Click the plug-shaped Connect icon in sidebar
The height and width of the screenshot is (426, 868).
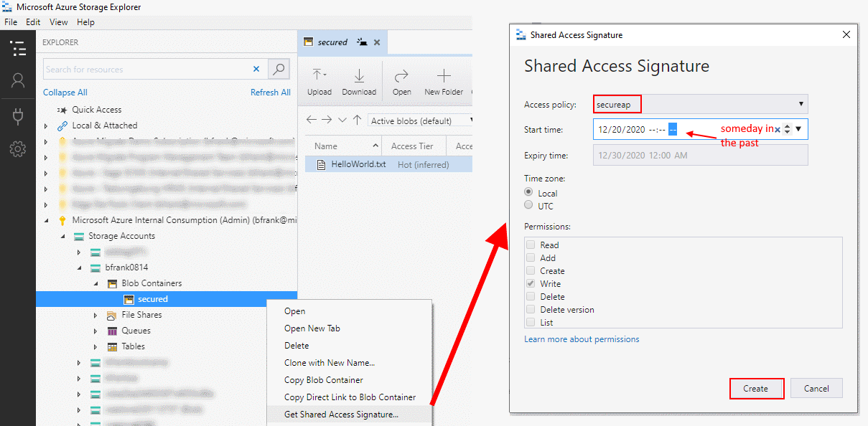(18, 115)
